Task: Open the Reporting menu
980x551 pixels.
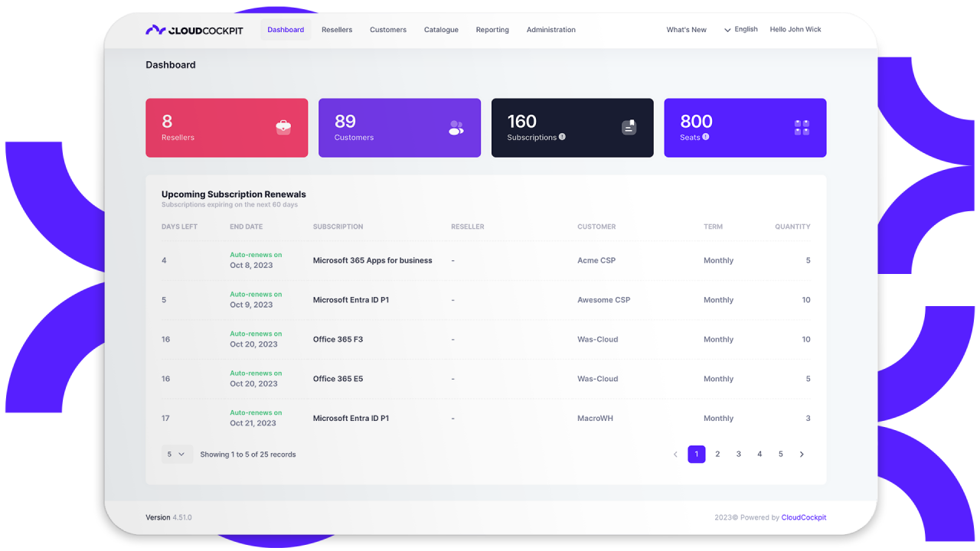Action: click(492, 30)
